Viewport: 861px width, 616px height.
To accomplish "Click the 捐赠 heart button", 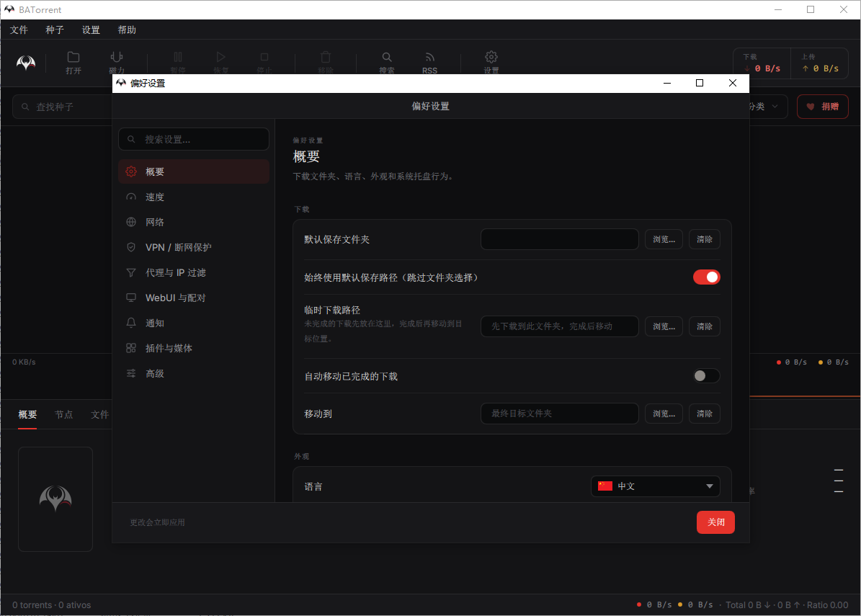I will [823, 107].
